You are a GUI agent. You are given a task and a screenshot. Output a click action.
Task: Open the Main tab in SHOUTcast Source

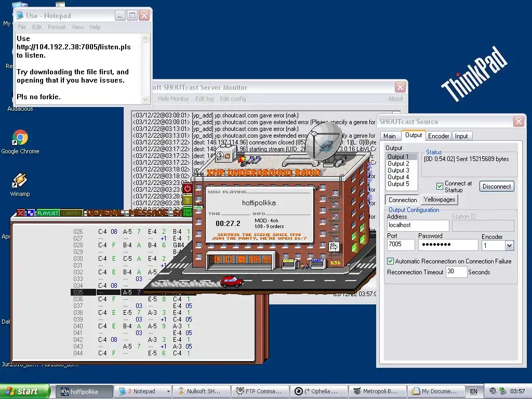coord(390,136)
